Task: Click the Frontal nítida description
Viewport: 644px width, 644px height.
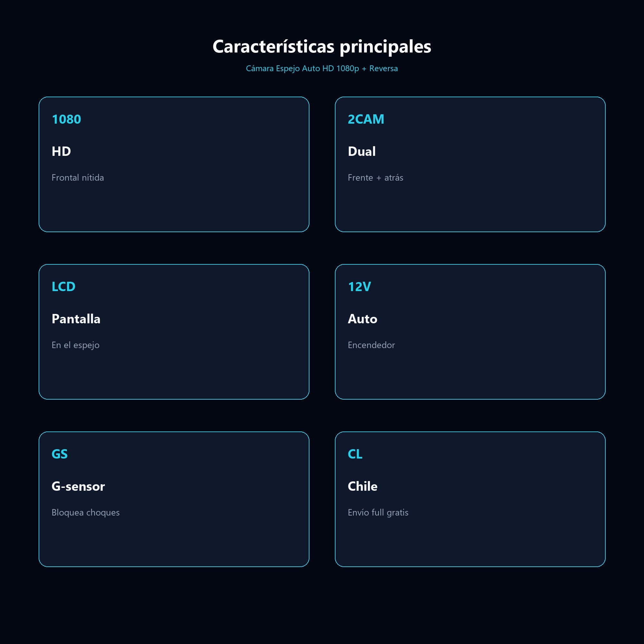Action: click(78, 178)
